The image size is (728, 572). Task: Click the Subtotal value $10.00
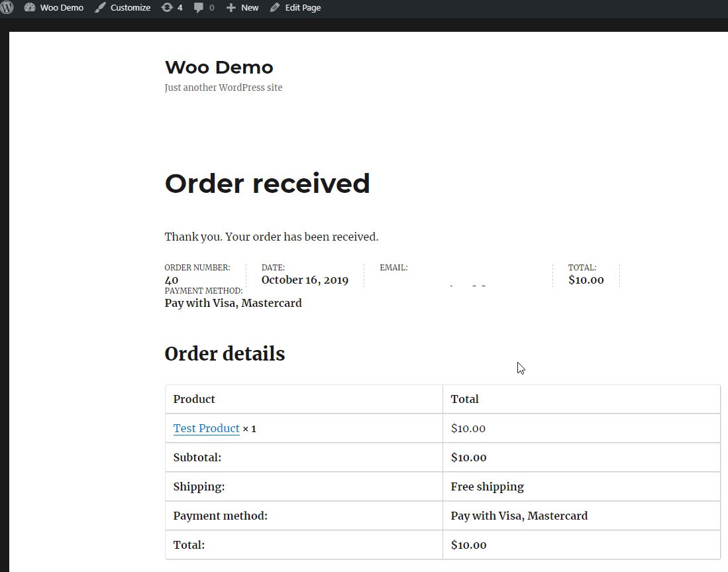pos(468,457)
